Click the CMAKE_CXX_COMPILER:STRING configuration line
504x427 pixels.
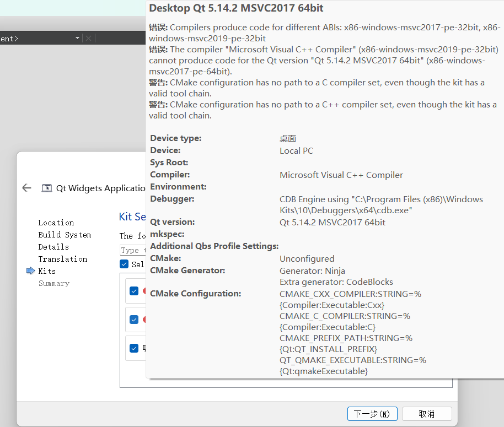pos(350,300)
